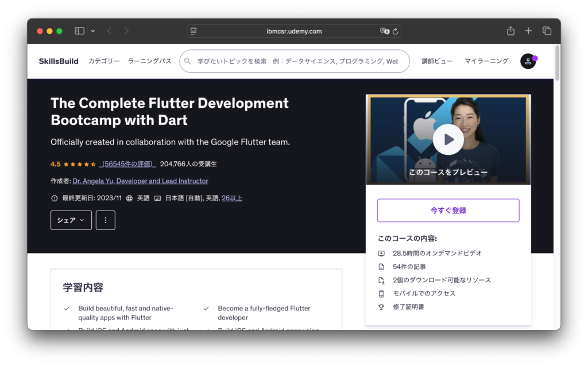Click the language globe icon
The image size is (588, 366).
coord(129,198)
